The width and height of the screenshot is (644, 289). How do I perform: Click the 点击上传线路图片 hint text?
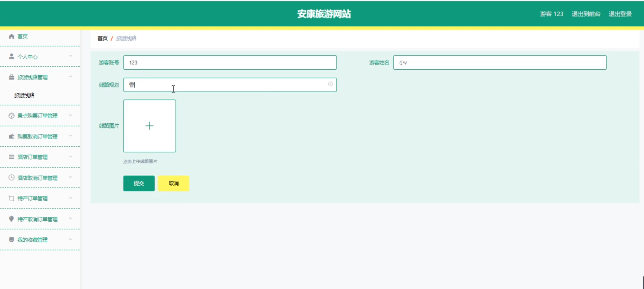(140, 162)
